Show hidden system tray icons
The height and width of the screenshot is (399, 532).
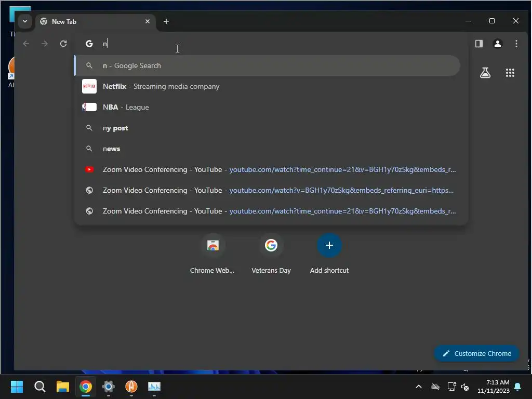pos(419,387)
